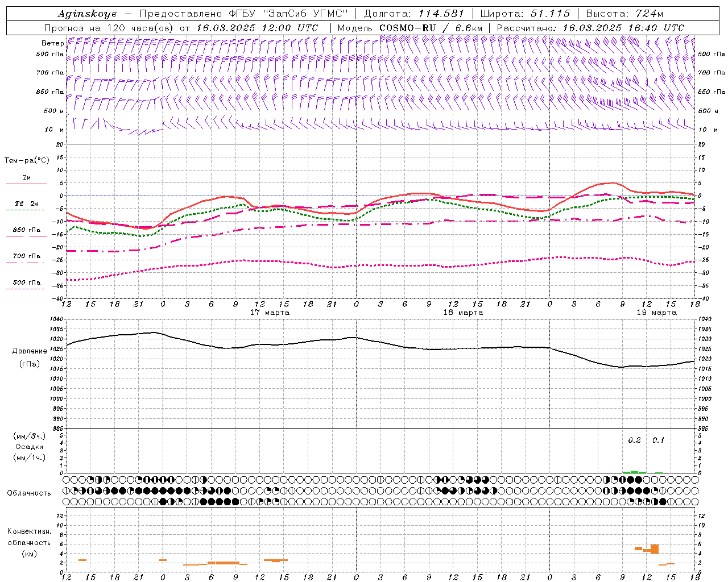Click the "17 марта" date label
This screenshot has height=582, width=728.
point(270,313)
